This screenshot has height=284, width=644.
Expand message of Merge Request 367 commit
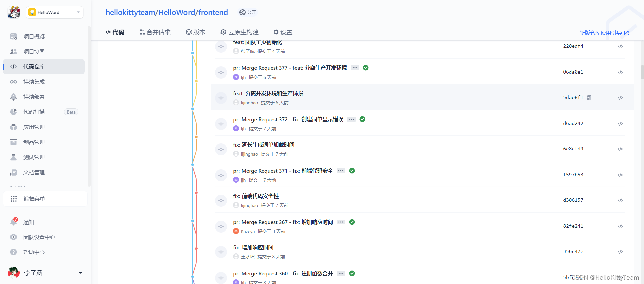point(341,222)
